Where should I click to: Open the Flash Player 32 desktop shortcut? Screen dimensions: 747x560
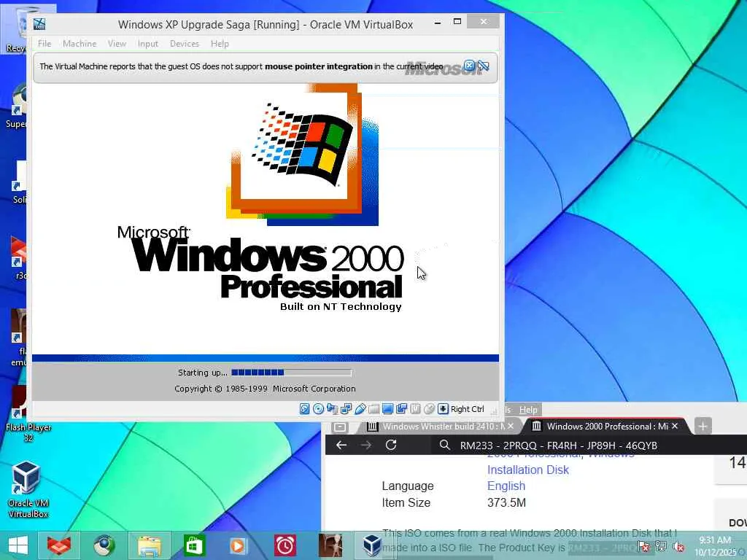[28, 414]
